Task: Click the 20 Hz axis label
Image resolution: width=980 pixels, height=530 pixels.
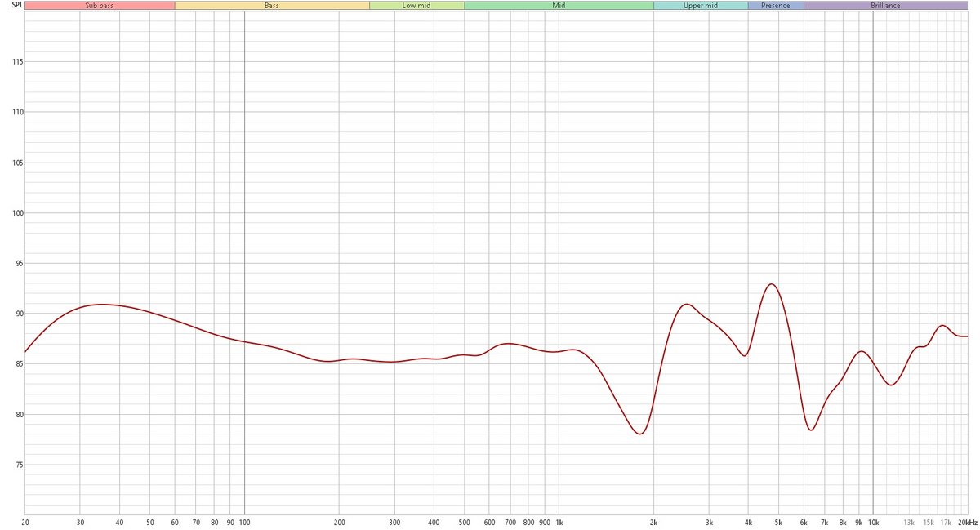Action: point(24,522)
